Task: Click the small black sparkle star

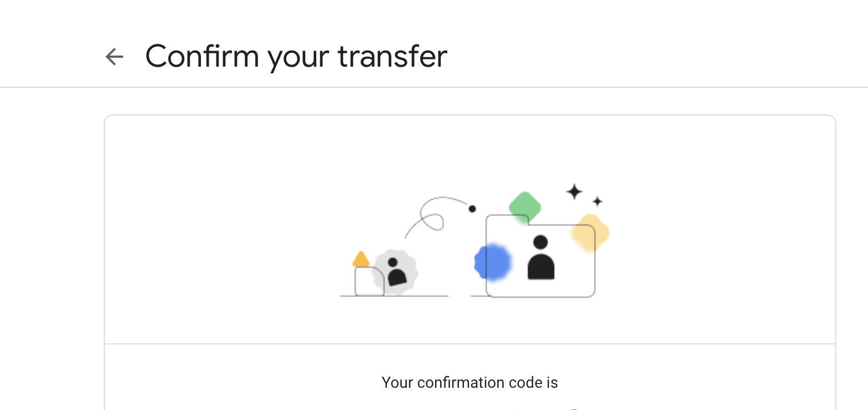Action: pyautogui.click(x=597, y=201)
